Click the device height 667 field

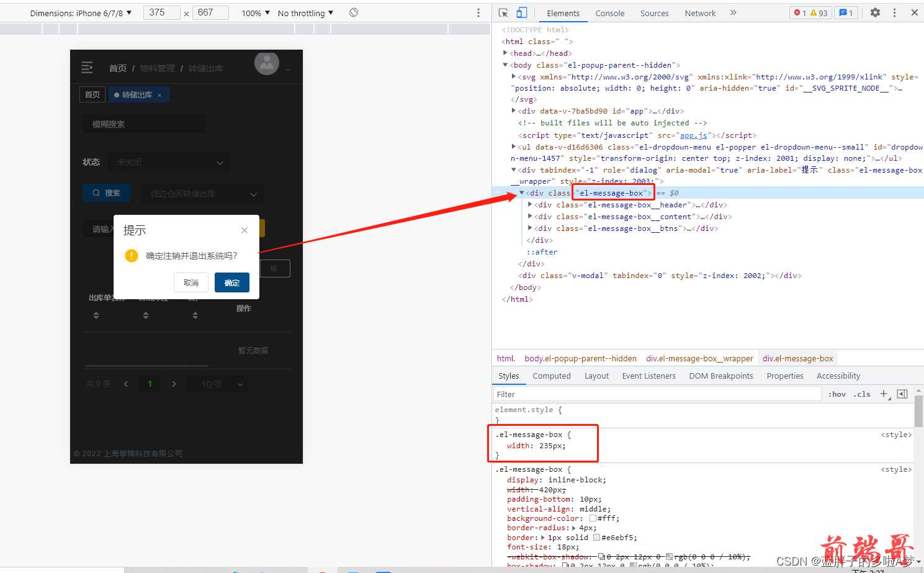(210, 12)
